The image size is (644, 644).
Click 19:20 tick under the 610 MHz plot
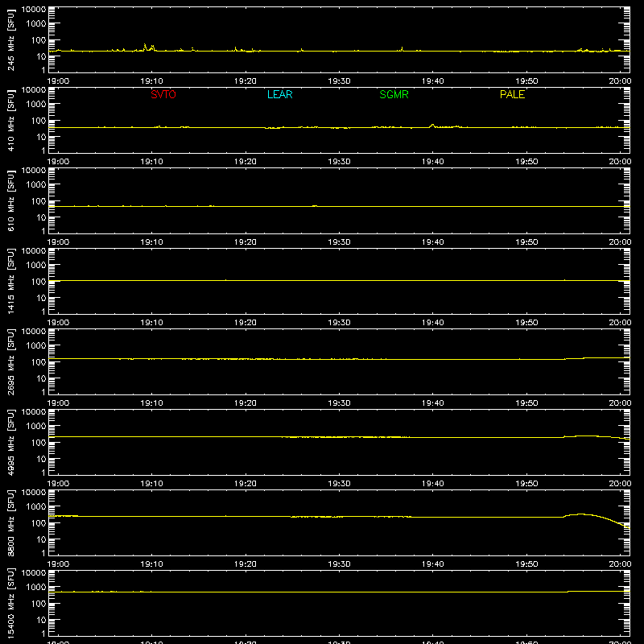246,242
